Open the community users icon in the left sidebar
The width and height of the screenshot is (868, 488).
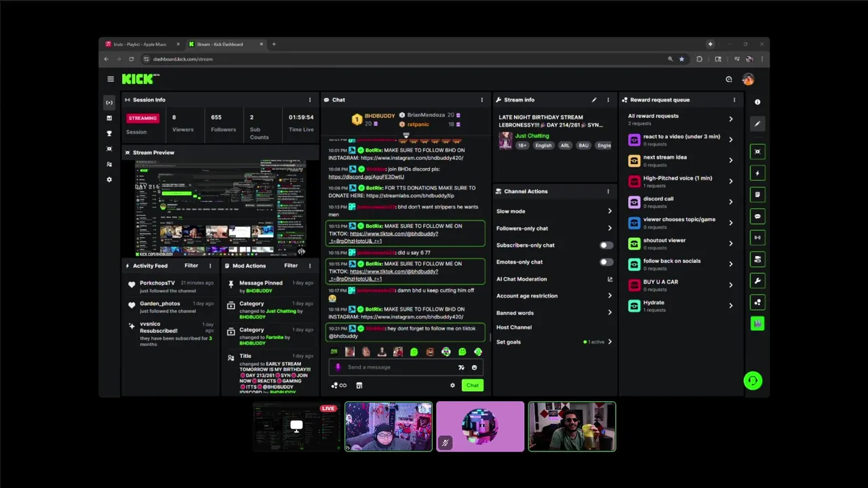click(x=109, y=164)
